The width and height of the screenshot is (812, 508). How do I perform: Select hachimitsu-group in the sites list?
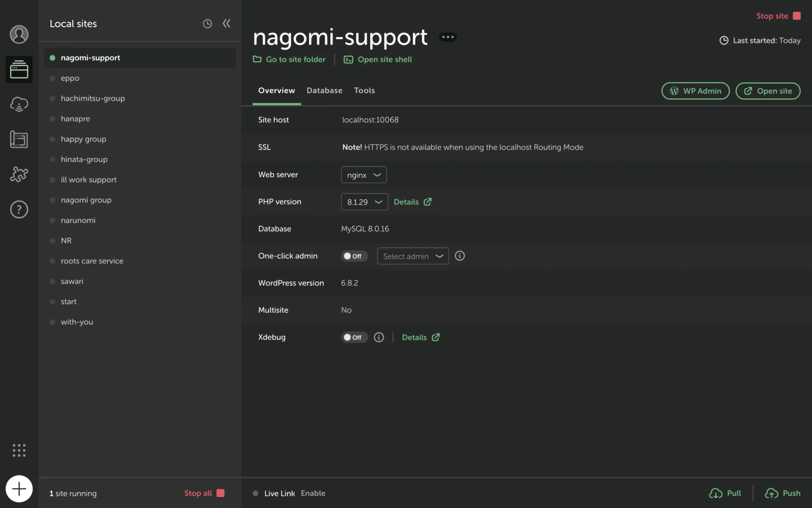[93, 98]
